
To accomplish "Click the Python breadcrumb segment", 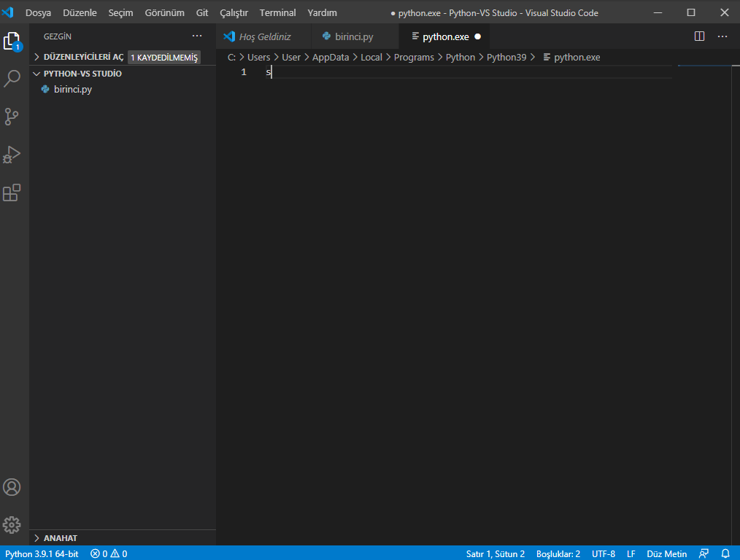I will click(x=460, y=57).
